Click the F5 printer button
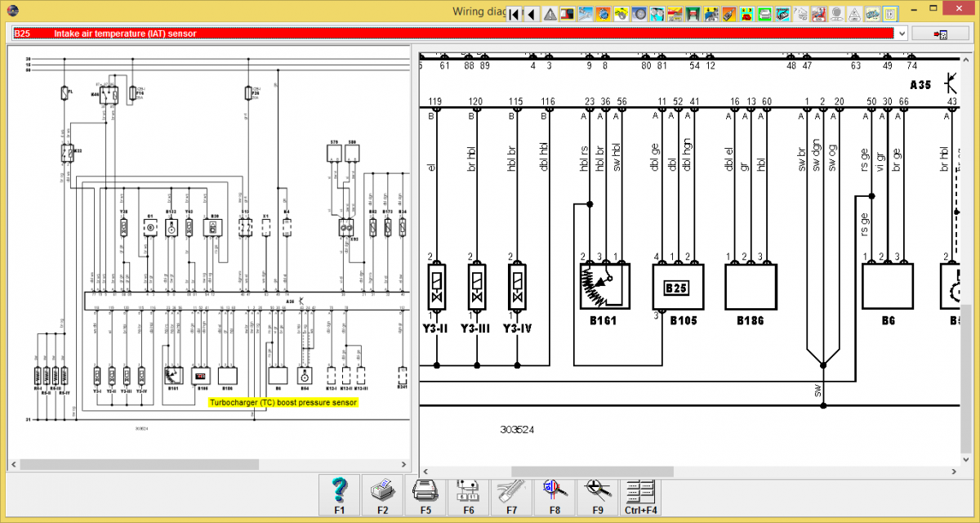The height and width of the screenshot is (523, 980). pyautogui.click(x=425, y=497)
